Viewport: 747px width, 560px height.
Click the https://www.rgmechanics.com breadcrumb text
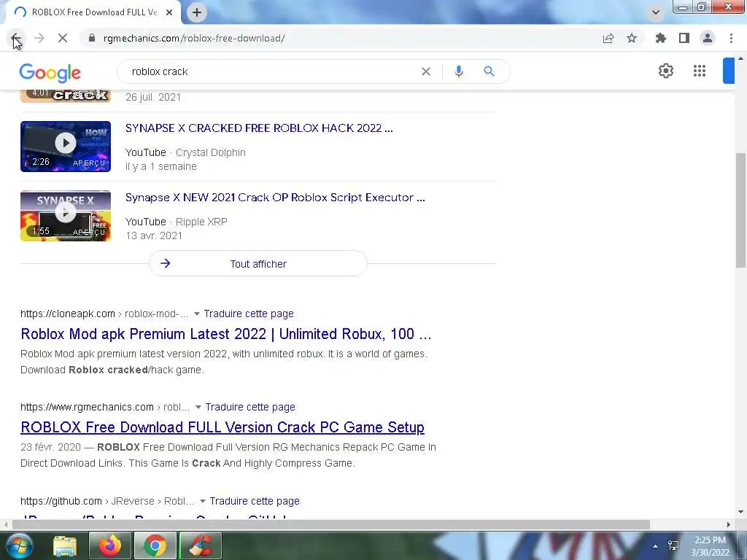click(88, 407)
